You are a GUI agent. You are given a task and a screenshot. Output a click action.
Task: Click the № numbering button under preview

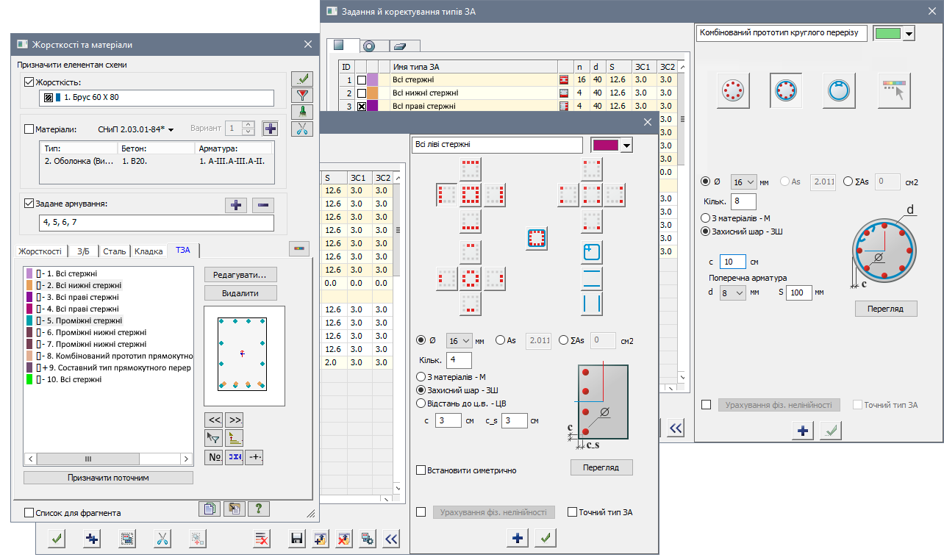pyautogui.click(x=214, y=456)
